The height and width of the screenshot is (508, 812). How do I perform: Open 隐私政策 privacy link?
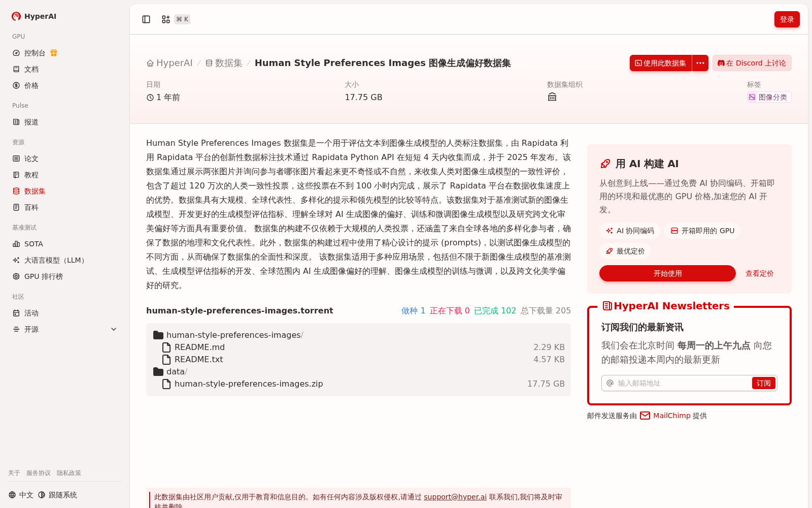[69, 473]
